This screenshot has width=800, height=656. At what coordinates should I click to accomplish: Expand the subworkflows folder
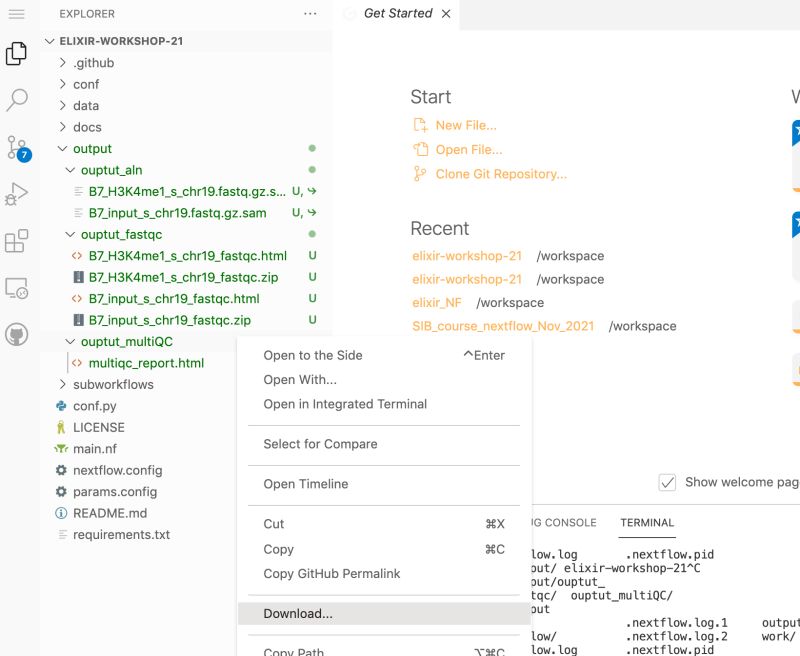tap(62, 384)
